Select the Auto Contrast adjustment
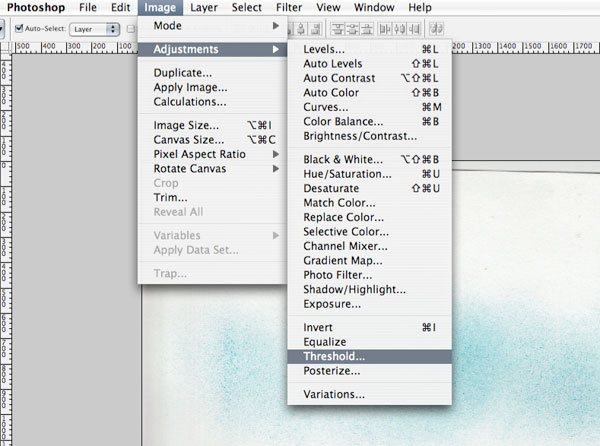This screenshot has width=600, height=446. tap(370, 78)
